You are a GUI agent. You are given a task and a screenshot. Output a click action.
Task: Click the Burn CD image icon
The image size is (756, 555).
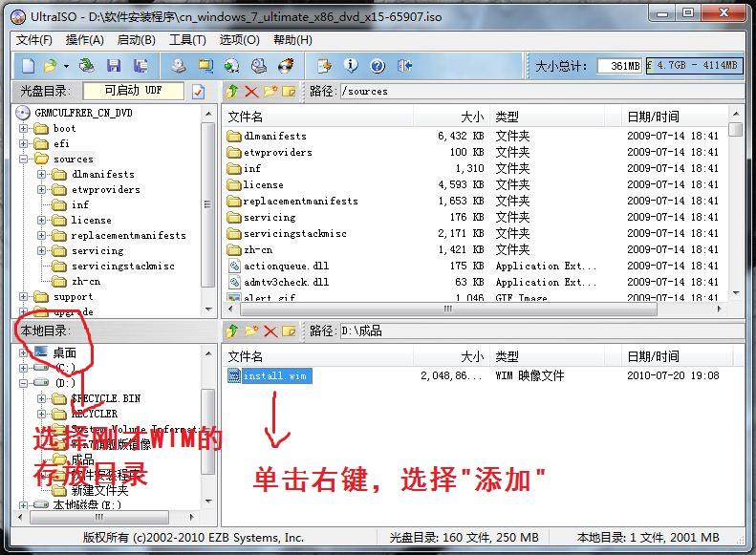coord(286,66)
